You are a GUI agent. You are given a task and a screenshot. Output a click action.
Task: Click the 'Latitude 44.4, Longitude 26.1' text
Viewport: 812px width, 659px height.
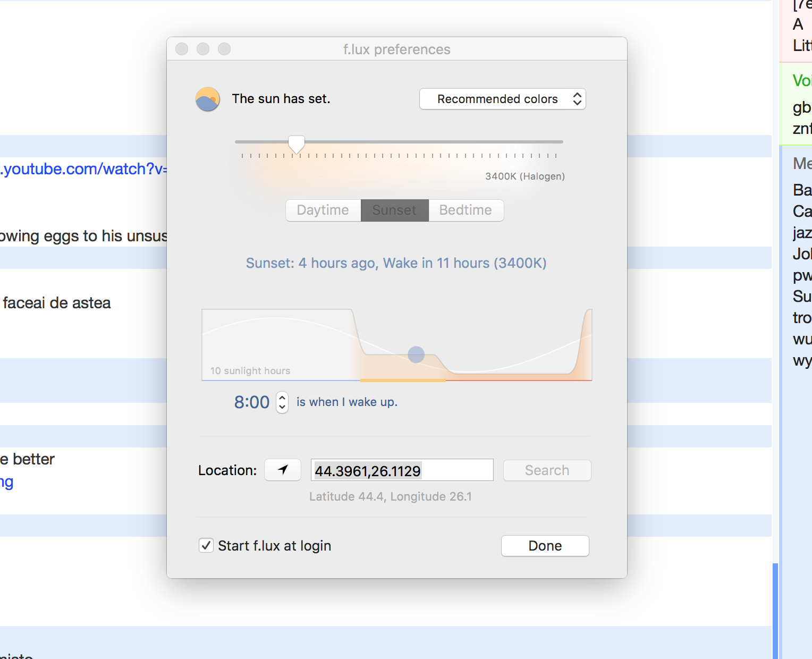pos(391,496)
